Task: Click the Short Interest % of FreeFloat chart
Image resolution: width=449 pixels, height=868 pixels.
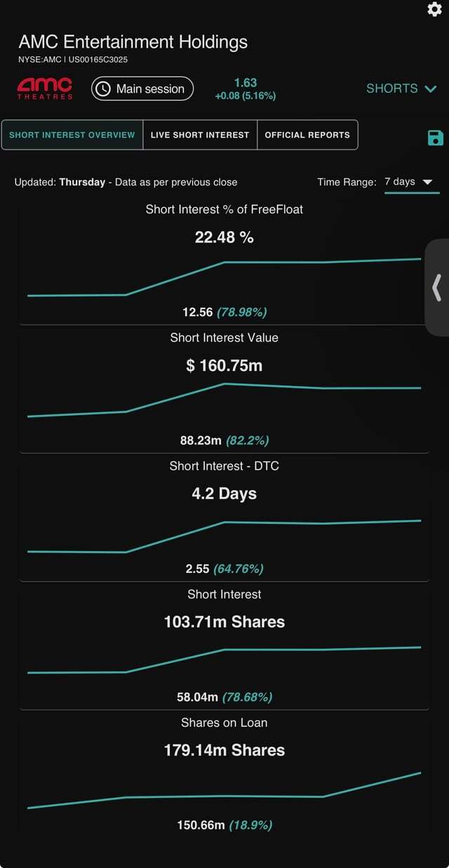Action: (224, 277)
